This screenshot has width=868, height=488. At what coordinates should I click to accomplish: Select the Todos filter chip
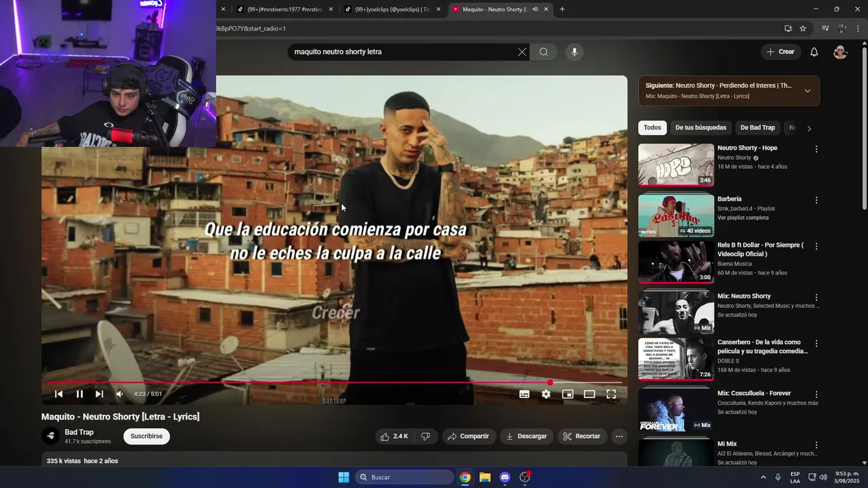coord(652,127)
